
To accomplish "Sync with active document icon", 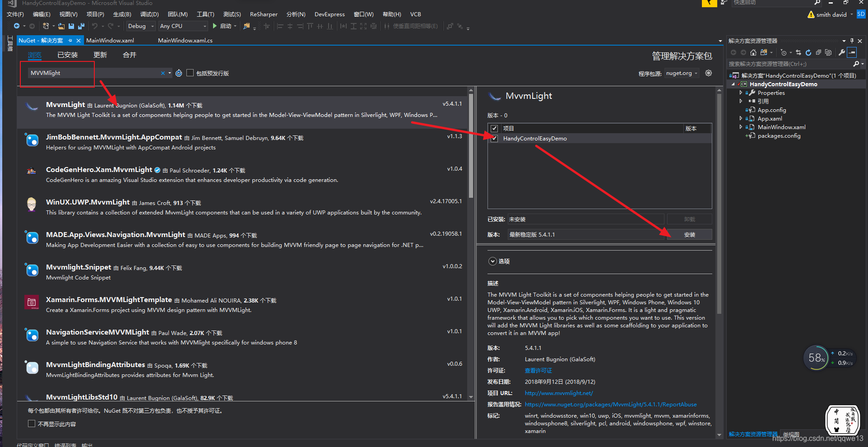I will (798, 52).
